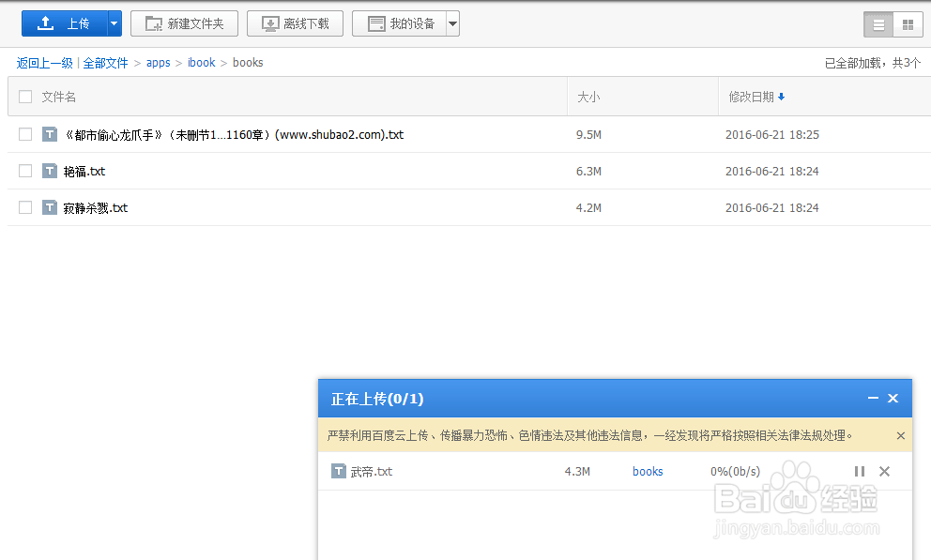
Task: Dismiss the yellow warning notice
Action: pos(901,436)
